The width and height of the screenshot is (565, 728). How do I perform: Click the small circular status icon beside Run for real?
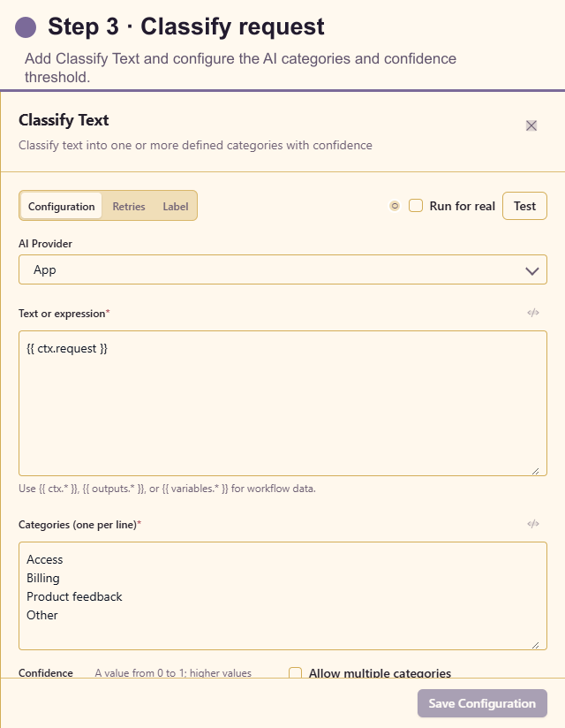pyautogui.click(x=395, y=206)
